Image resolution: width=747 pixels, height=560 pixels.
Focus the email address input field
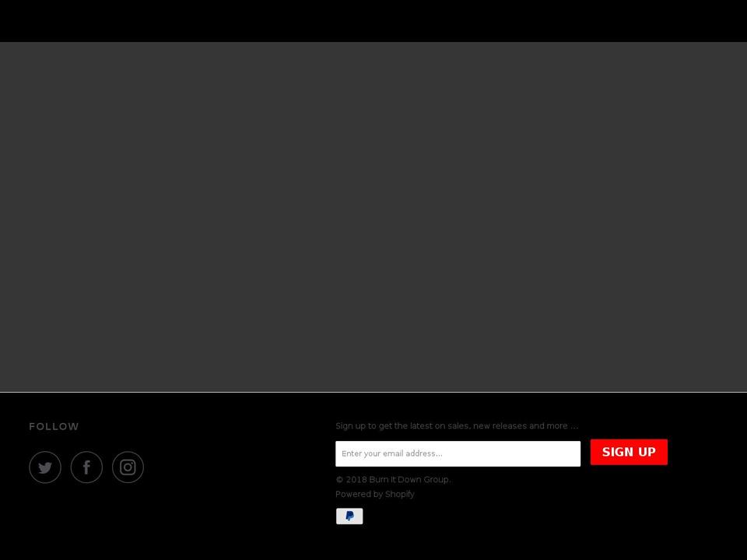pyautogui.click(x=458, y=453)
